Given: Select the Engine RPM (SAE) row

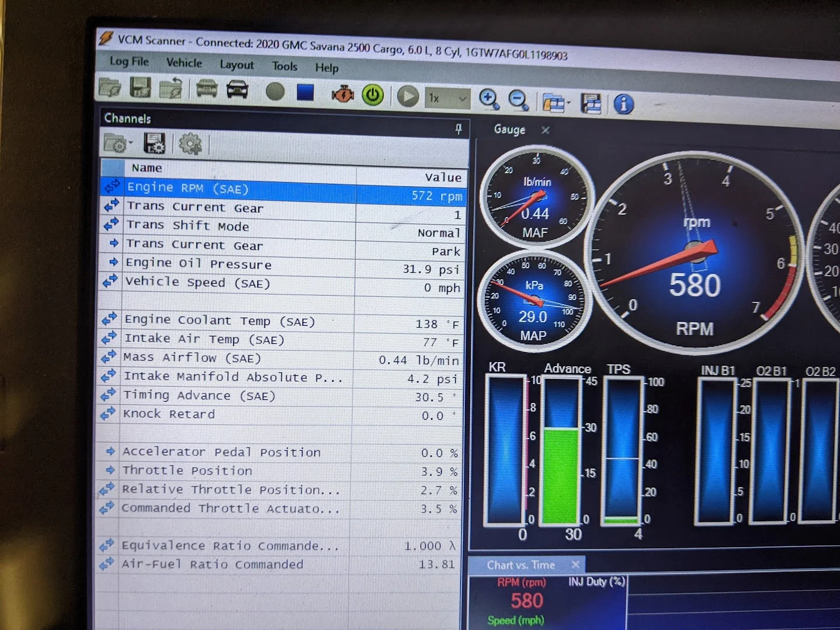Looking at the screenshot, I should click(x=283, y=191).
